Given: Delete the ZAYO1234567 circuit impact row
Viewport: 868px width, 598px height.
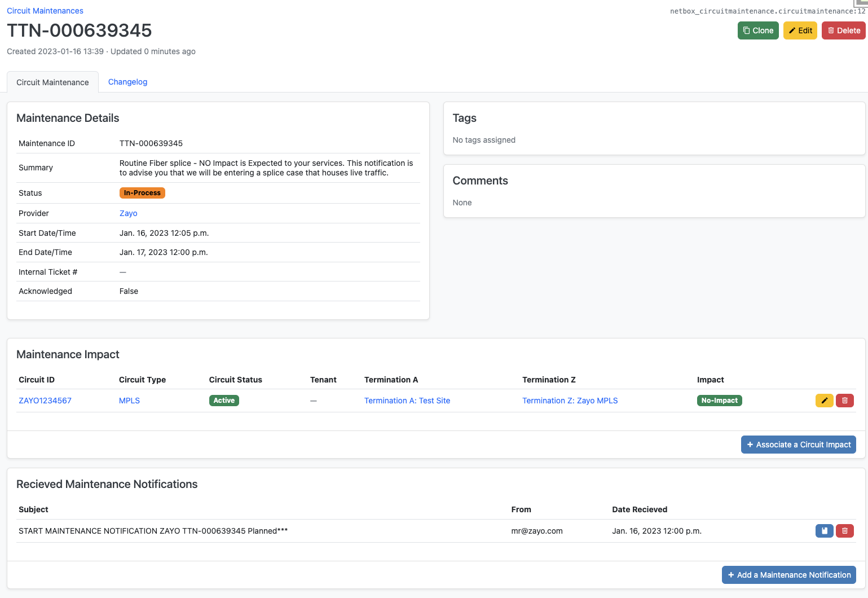Looking at the screenshot, I should click(844, 401).
